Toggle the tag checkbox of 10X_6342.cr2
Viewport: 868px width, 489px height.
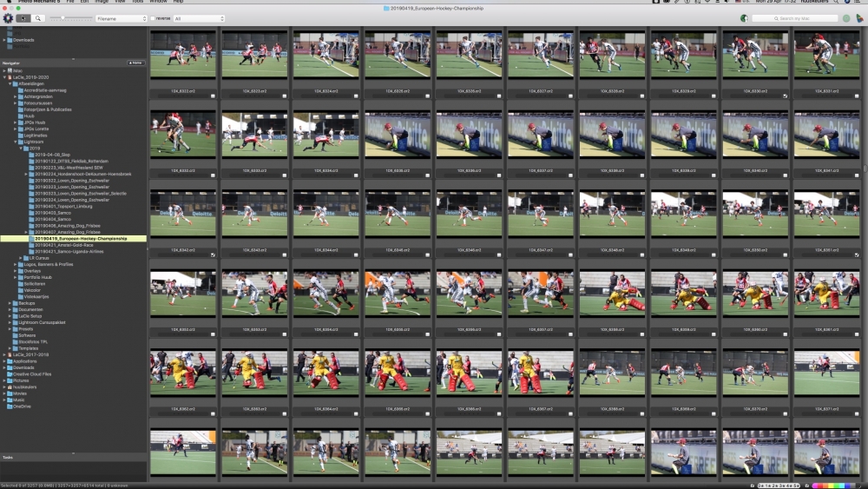tap(213, 254)
